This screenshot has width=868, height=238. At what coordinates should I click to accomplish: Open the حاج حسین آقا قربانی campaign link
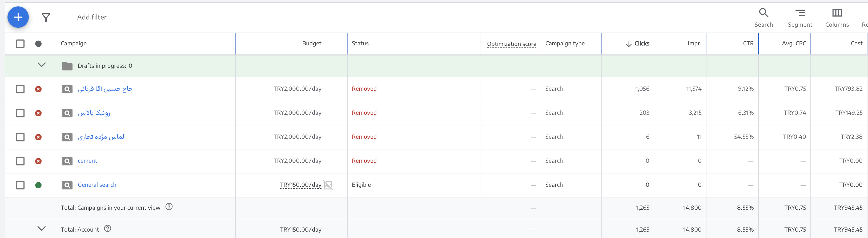[105, 89]
